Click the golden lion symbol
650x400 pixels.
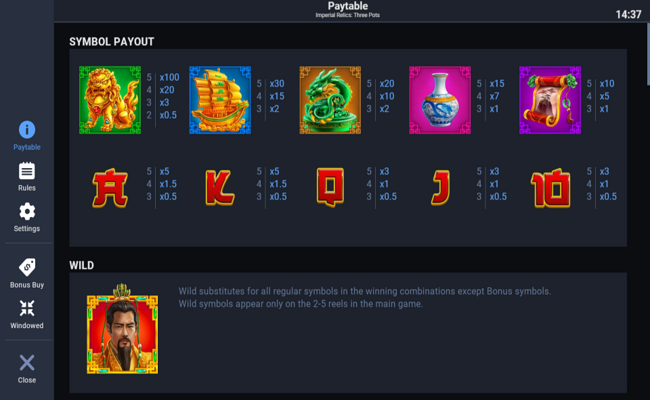(110, 100)
